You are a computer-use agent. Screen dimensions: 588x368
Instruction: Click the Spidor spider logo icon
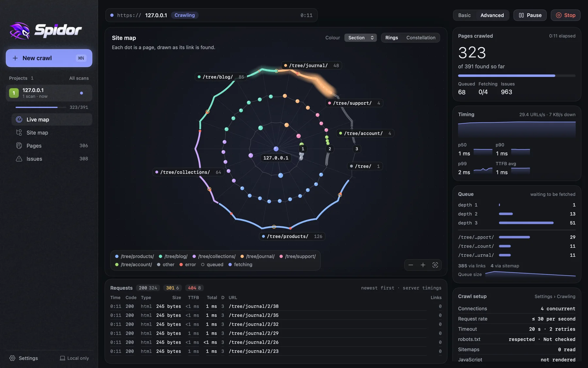click(x=20, y=31)
